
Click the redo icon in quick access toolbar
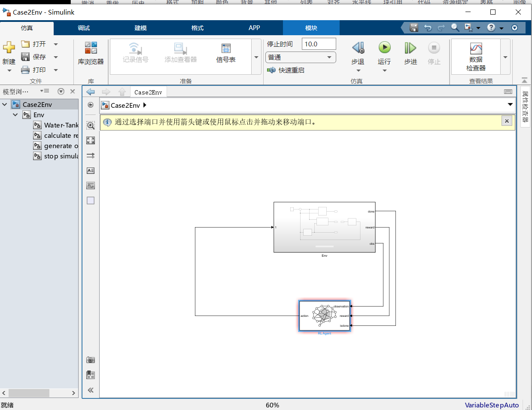[441, 28]
